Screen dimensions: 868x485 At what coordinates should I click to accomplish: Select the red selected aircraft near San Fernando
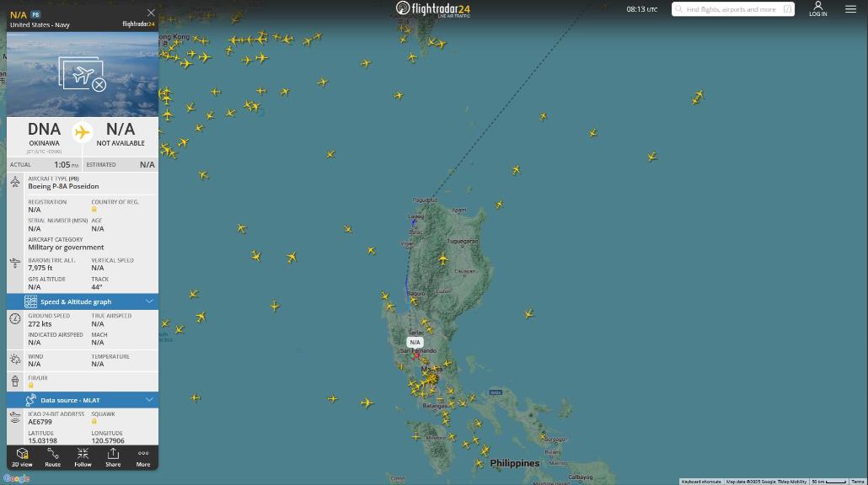click(x=416, y=355)
